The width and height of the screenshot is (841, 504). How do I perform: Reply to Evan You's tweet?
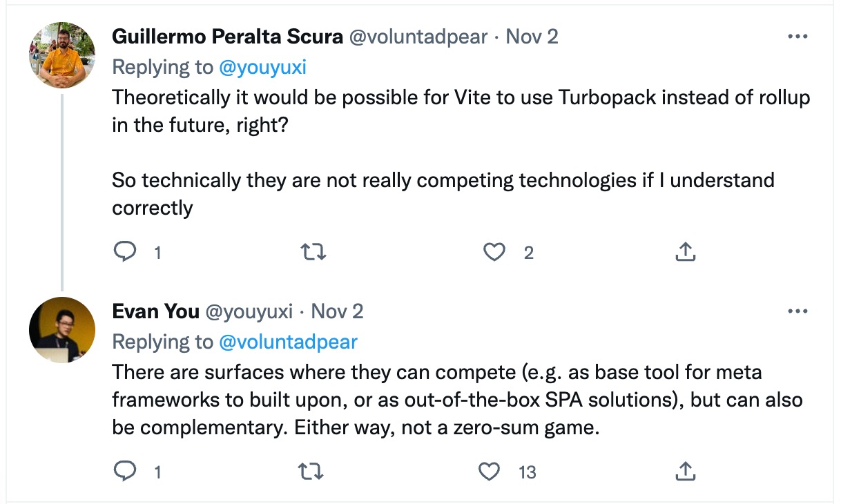click(125, 472)
